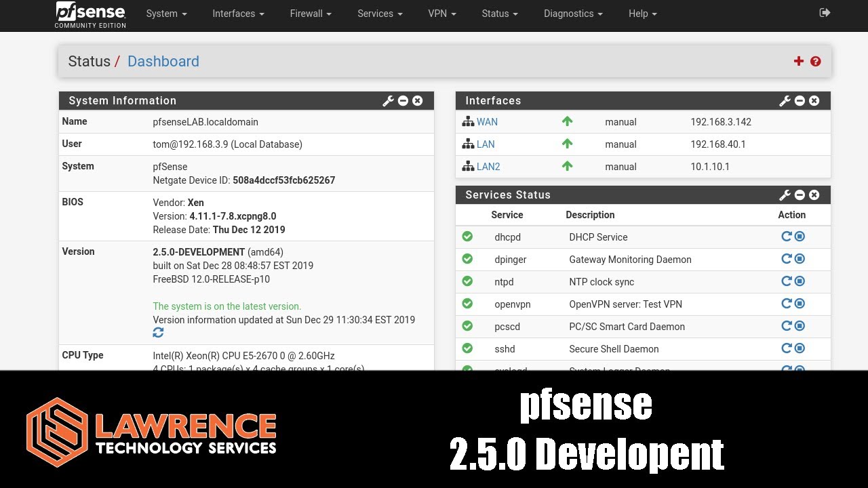
Task: Click the LAN2 address 10.1.10.1
Action: [x=710, y=167]
